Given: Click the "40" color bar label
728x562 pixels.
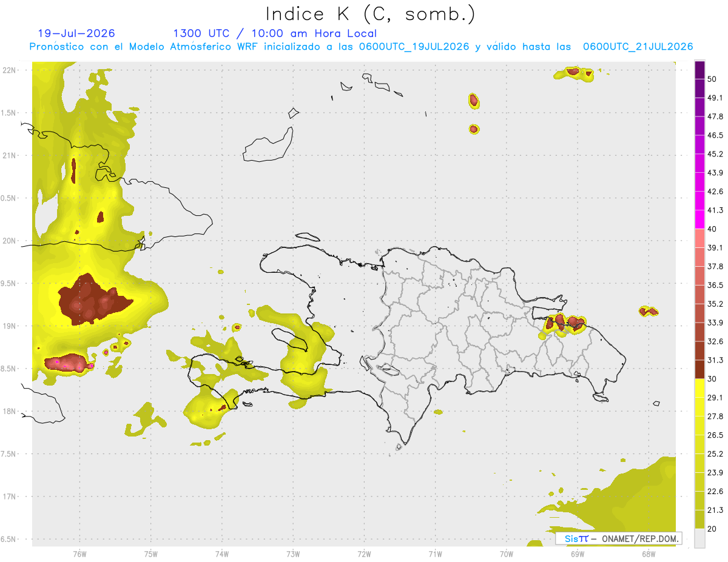Looking at the screenshot, I should pos(712,229).
